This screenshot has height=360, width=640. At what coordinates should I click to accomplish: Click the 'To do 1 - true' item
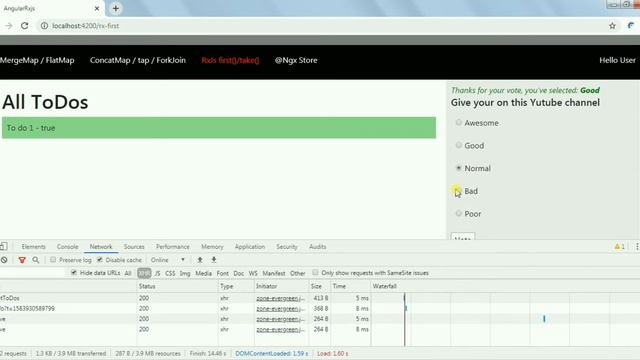coord(219,128)
